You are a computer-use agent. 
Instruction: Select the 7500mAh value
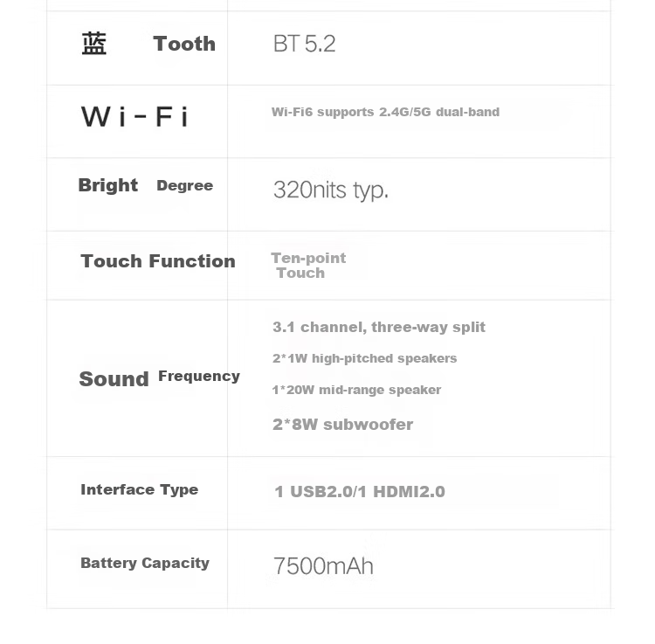[323, 566]
